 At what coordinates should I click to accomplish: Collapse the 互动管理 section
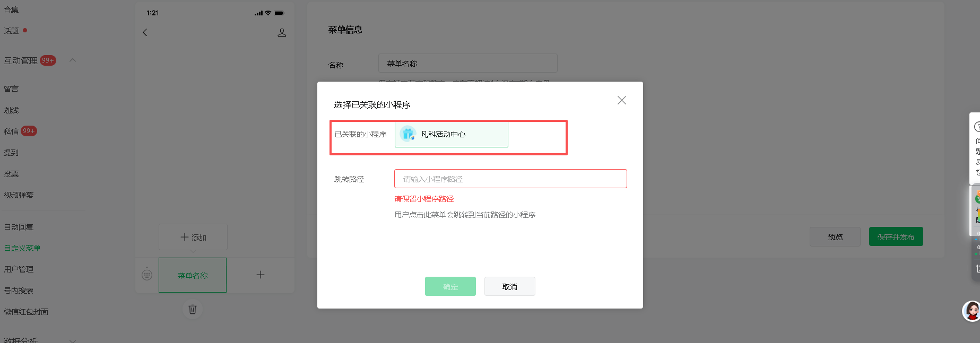pos(73,60)
